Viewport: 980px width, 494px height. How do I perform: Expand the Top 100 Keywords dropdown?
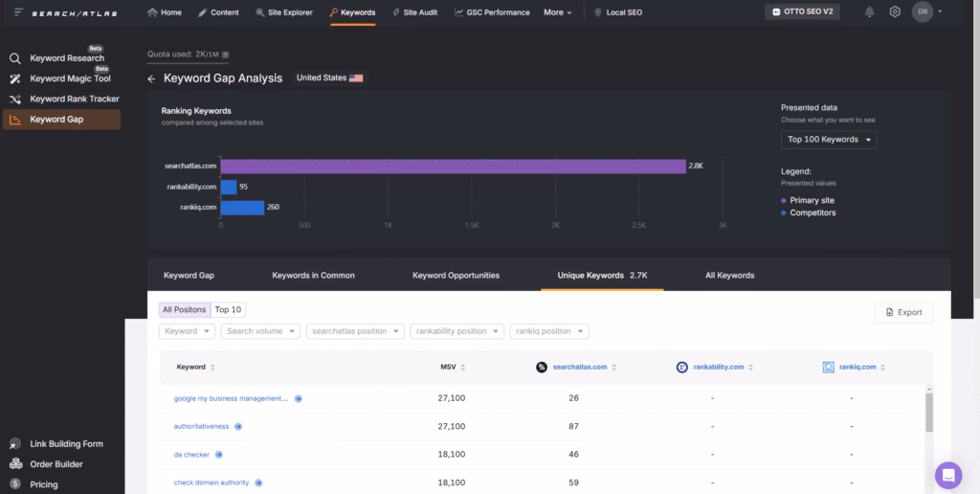(828, 140)
